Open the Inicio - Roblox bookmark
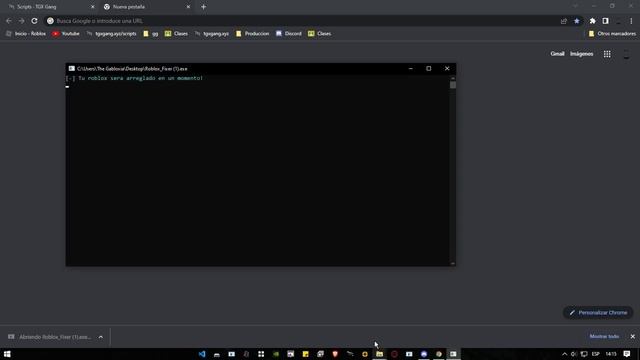This screenshot has width=640, height=360. (26, 33)
